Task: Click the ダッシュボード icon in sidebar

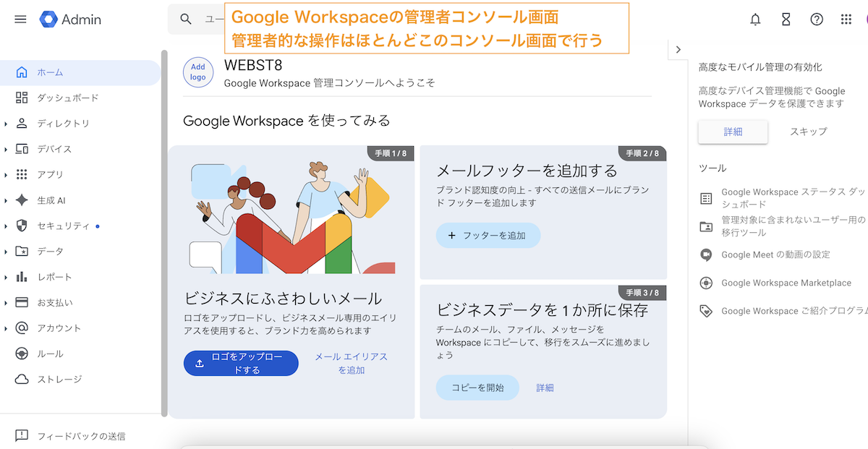Action: 22,98
